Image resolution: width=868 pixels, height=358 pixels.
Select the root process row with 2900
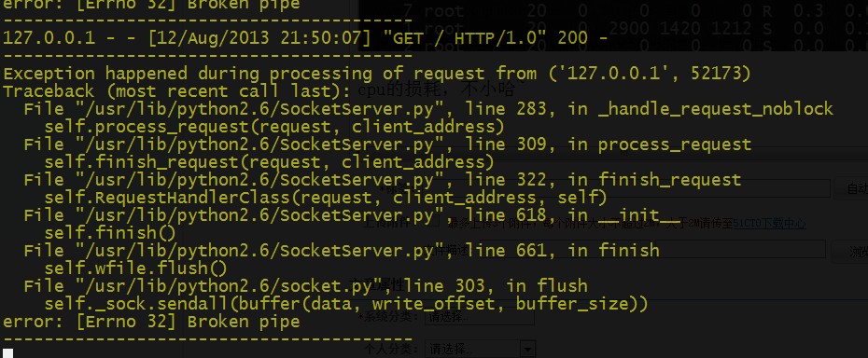coord(613,28)
